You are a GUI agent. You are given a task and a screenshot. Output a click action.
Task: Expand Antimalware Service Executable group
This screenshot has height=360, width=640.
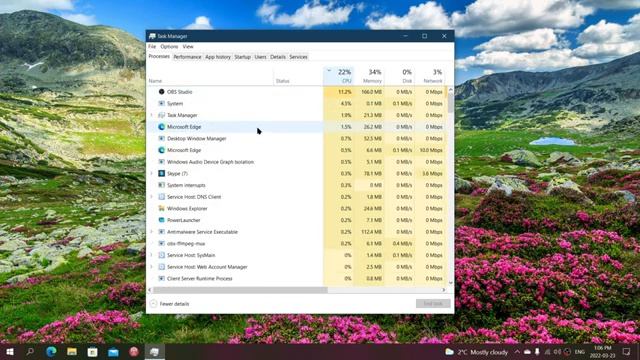(152, 232)
